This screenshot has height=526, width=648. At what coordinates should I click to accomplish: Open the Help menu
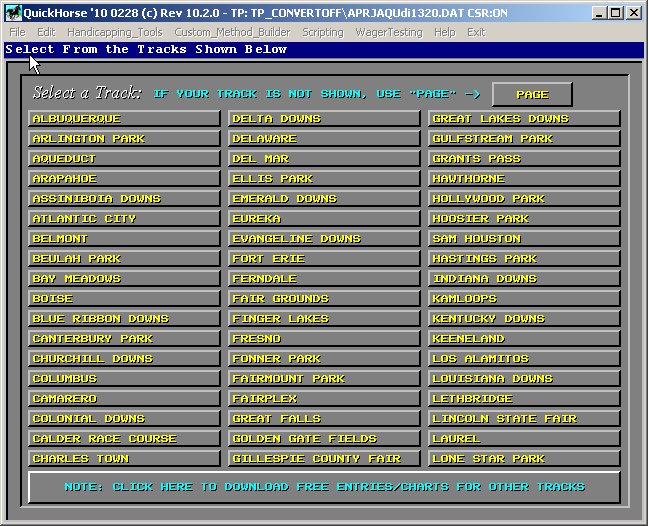[444, 32]
